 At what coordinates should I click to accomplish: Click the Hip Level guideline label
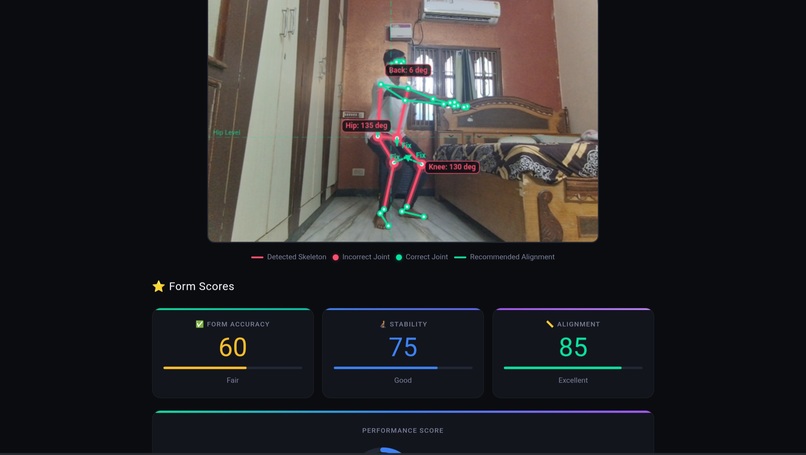point(227,133)
